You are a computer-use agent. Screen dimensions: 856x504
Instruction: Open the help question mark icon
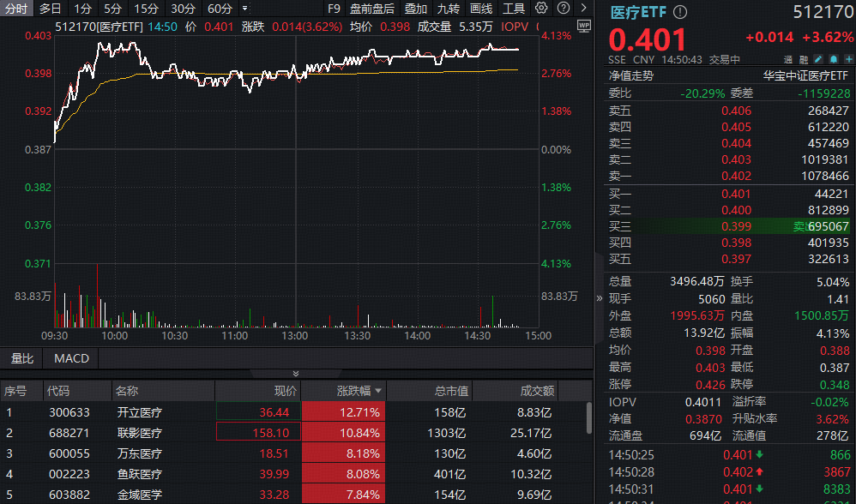pyautogui.click(x=563, y=8)
